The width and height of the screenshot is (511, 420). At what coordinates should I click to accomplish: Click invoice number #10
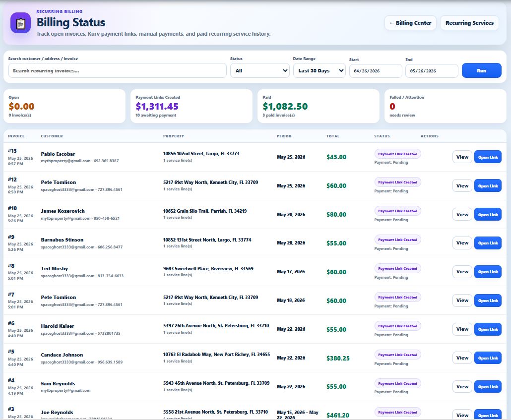(x=12, y=208)
